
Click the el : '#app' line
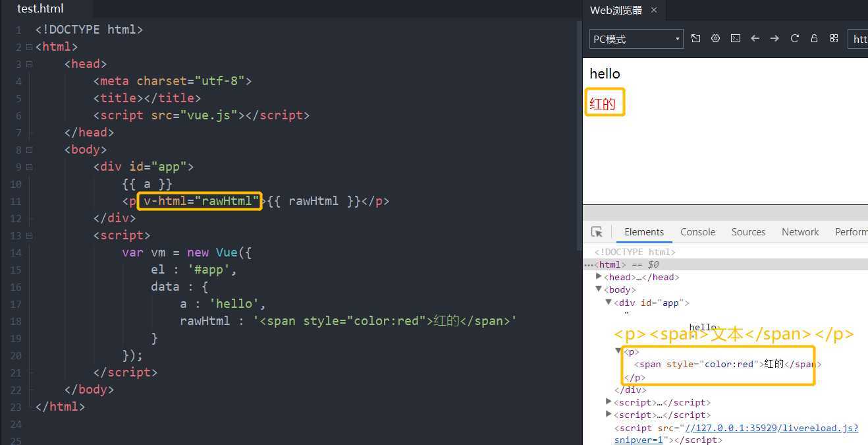coord(194,270)
